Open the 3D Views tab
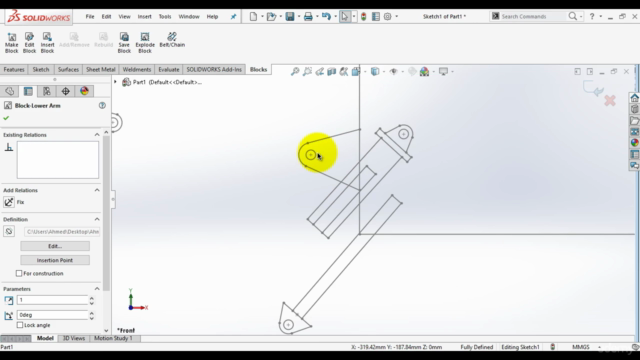The height and width of the screenshot is (360, 640). point(74,338)
